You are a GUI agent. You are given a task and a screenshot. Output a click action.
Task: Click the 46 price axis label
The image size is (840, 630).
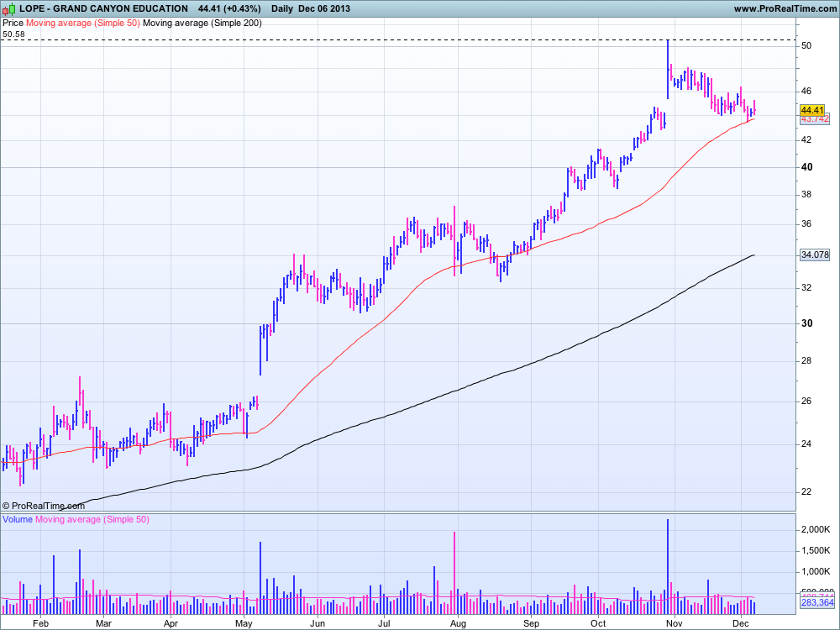point(806,92)
